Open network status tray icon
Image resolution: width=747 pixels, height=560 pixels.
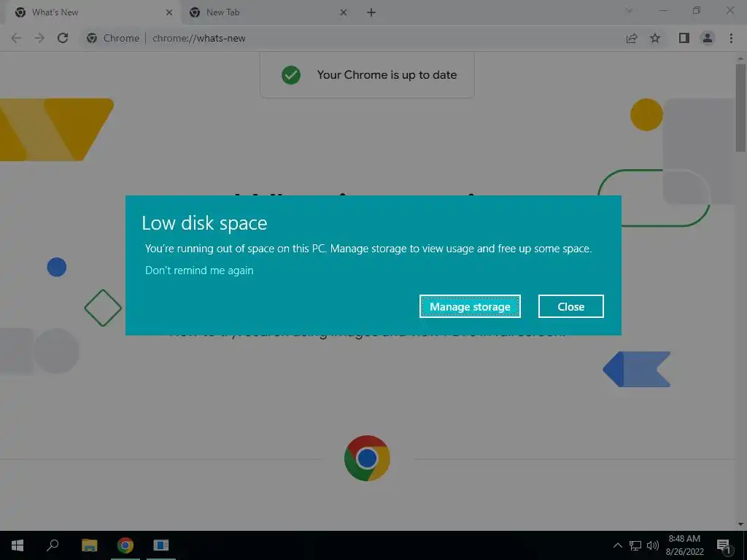click(x=635, y=545)
